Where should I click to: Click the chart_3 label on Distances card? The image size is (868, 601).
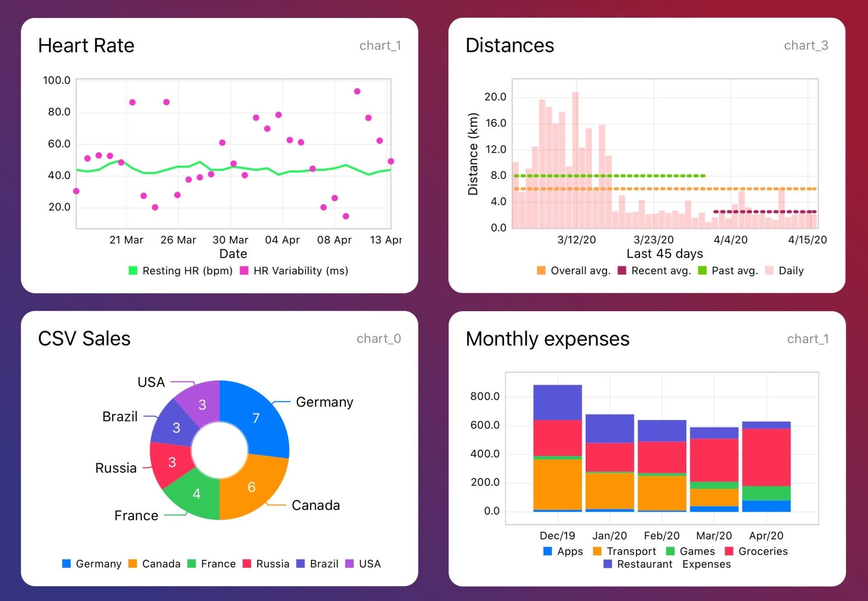pos(806,45)
